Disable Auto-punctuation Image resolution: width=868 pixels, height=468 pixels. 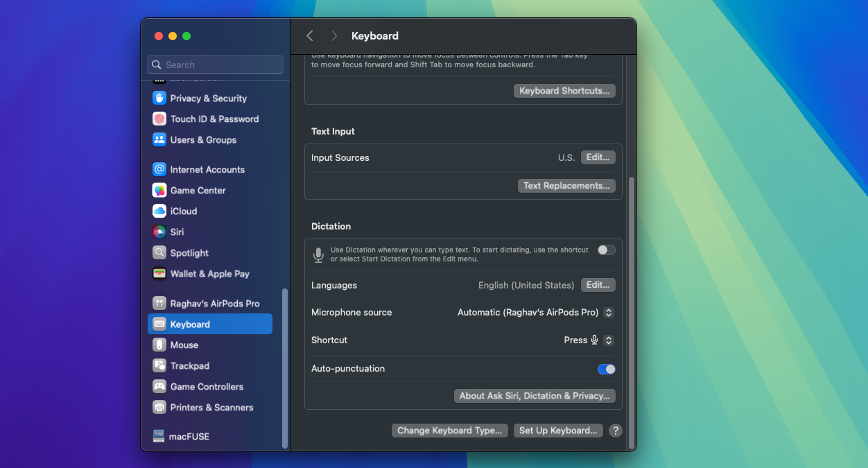click(606, 369)
